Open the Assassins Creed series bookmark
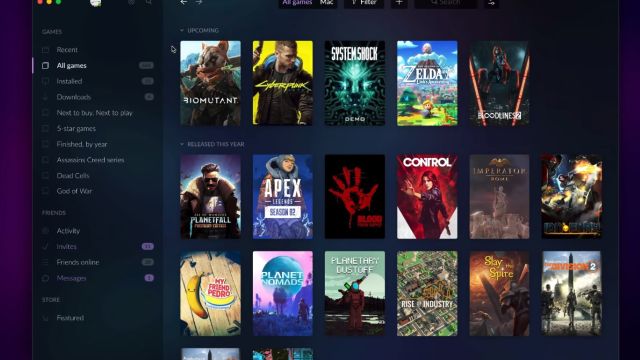 pyautogui.click(x=90, y=160)
